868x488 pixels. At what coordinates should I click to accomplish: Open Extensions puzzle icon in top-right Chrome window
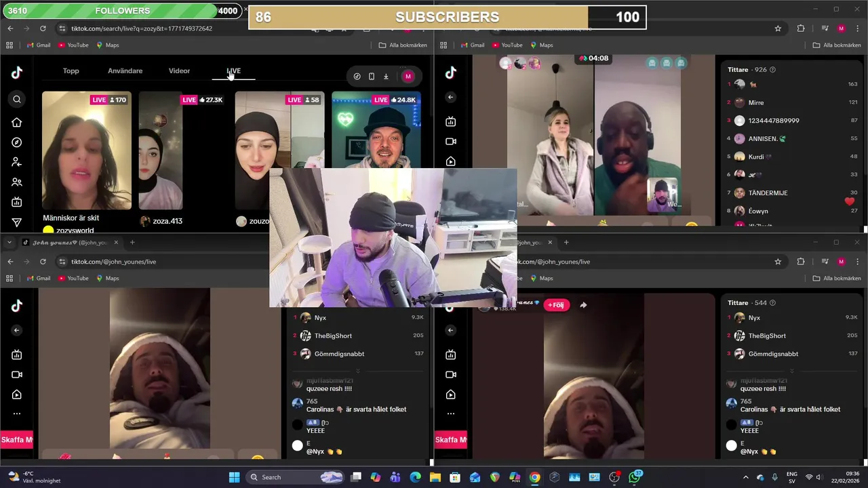801,28
